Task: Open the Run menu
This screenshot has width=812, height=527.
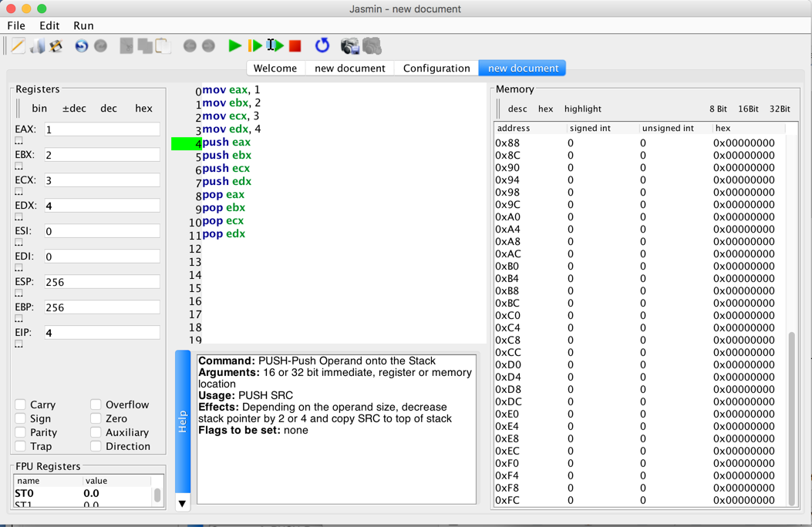Action: pyautogui.click(x=83, y=25)
